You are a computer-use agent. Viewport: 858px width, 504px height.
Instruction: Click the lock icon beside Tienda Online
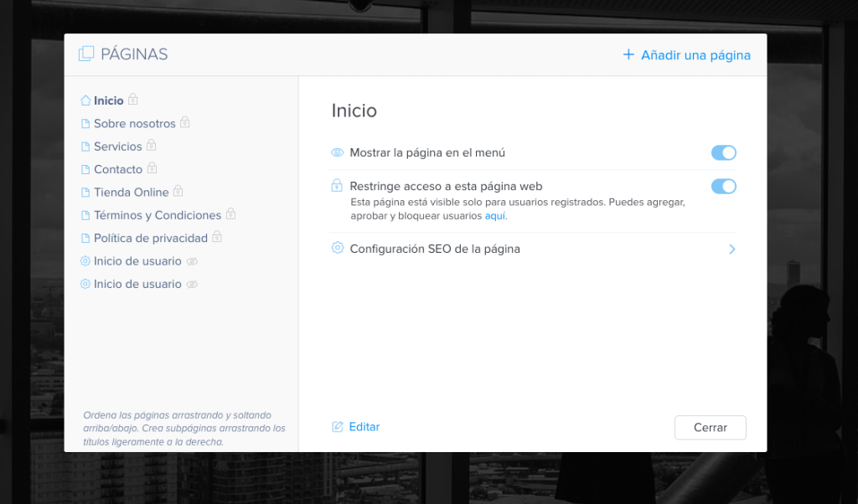tap(178, 192)
